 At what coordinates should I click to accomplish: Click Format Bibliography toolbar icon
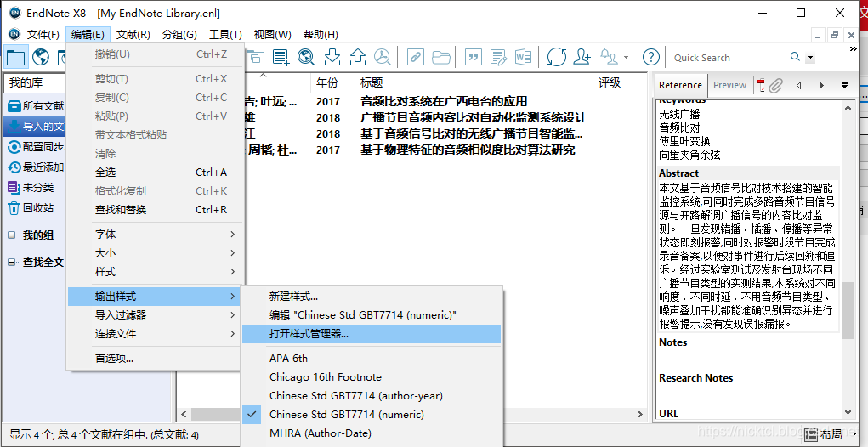click(x=498, y=57)
